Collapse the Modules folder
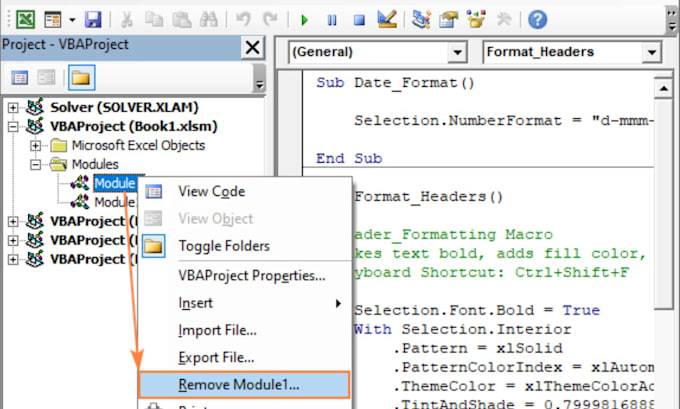680x409 pixels. 36,164
